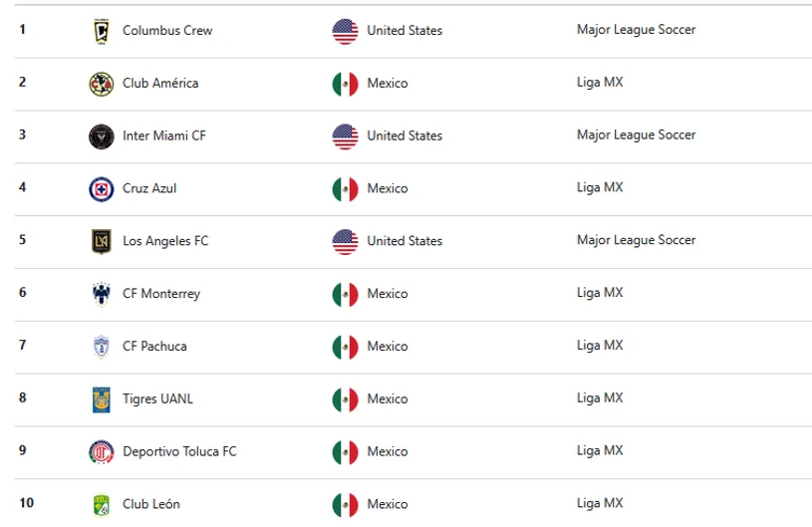This screenshot has height=527, width=812.
Task: Click the CF Monterrey club crest
Action: 102,294
